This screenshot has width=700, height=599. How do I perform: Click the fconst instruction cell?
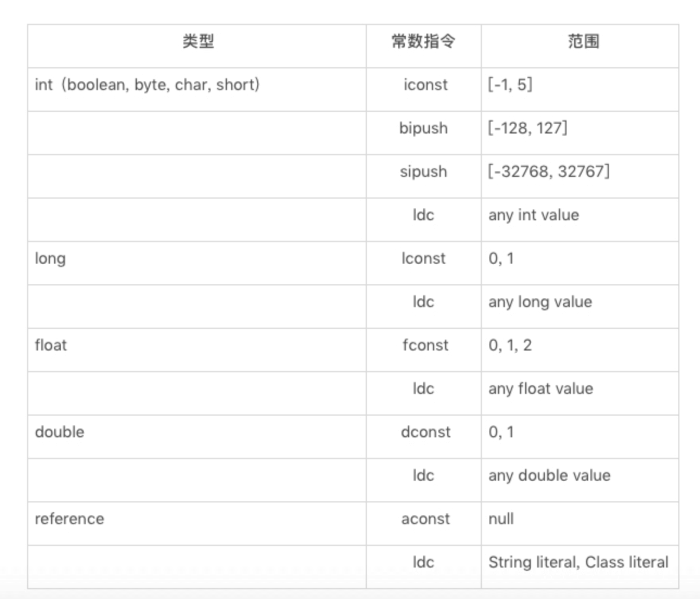tap(424, 350)
